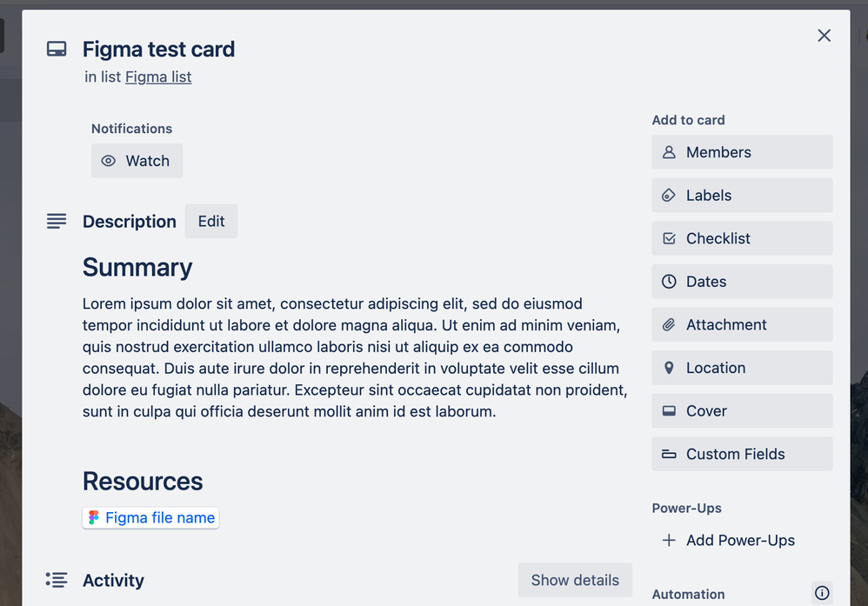Click the Location pin icon
This screenshot has height=606, width=868.
(x=669, y=368)
